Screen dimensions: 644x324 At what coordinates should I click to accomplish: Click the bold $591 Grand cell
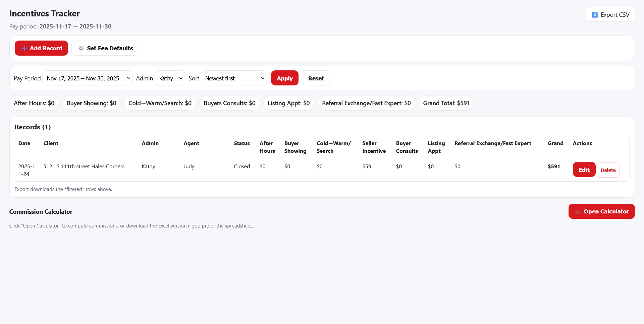click(x=554, y=166)
